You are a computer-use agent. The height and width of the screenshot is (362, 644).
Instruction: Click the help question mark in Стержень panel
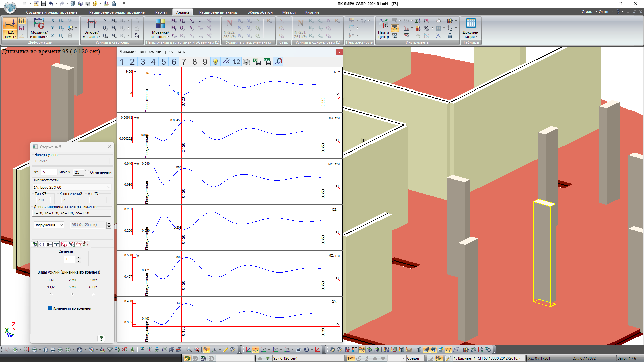(101, 338)
